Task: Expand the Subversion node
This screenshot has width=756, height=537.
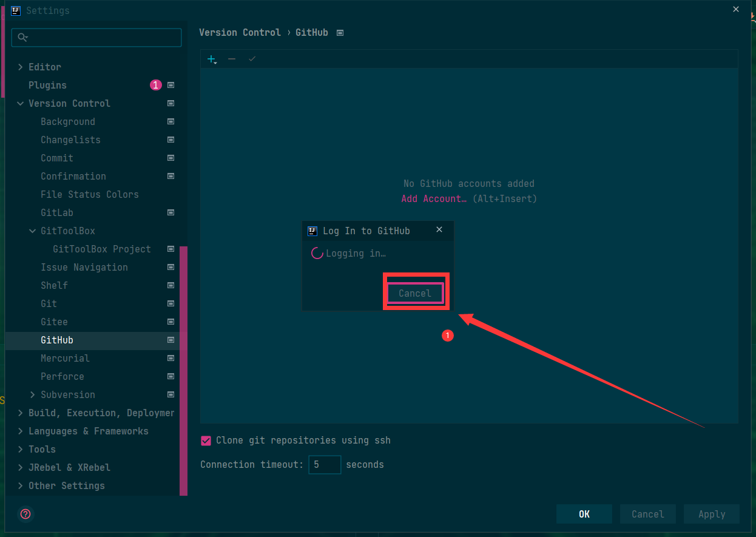Action: tap(33, 395)
